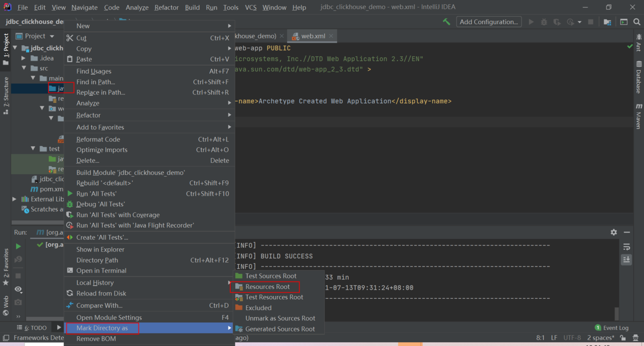Click horizontal scrollbar in Project panel

click(x=38, y=222)
